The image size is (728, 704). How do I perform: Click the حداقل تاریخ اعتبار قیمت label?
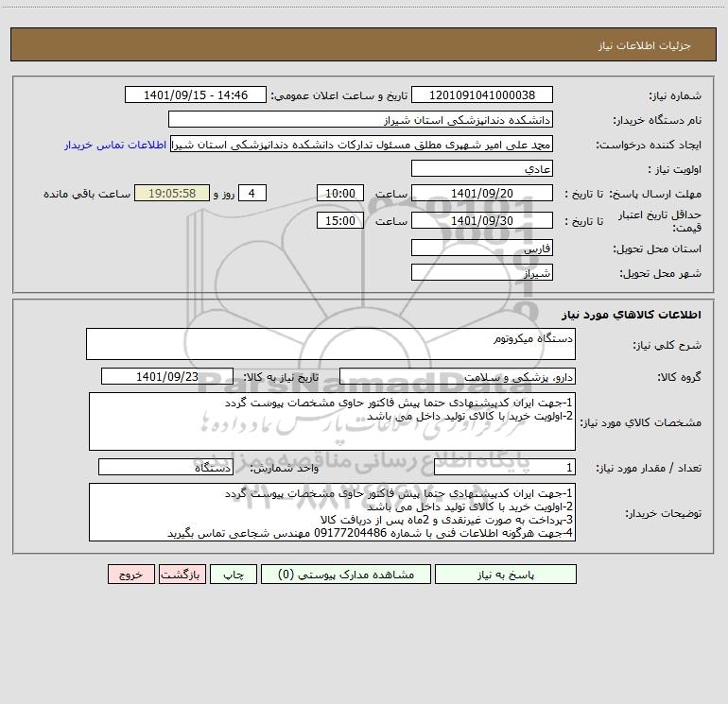point(660,221)
